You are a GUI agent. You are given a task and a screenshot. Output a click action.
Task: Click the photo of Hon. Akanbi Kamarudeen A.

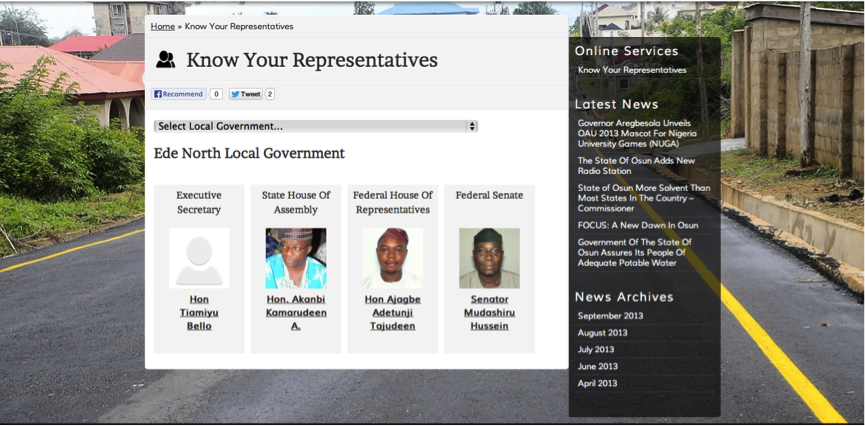296,258
